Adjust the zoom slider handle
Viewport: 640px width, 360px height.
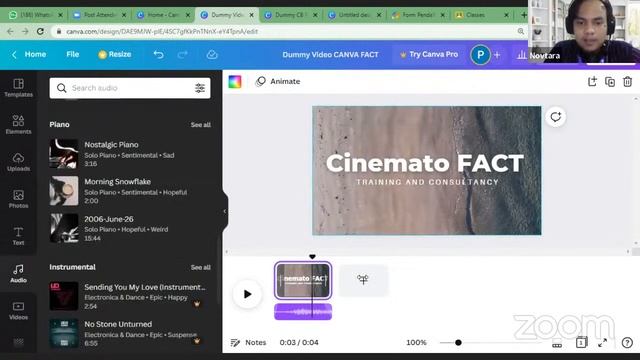(458, 342)
